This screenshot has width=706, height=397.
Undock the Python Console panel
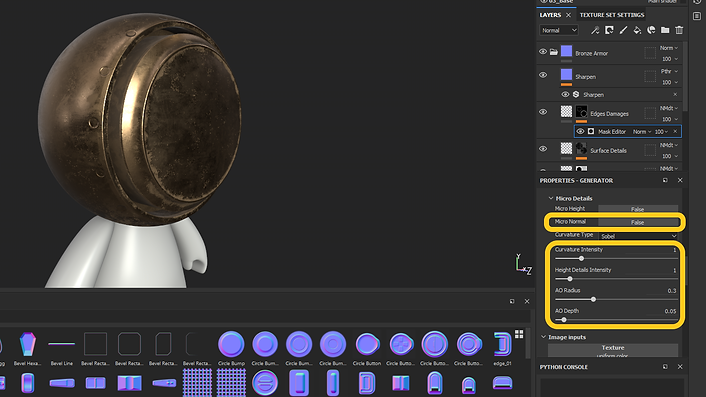(665, 367)
